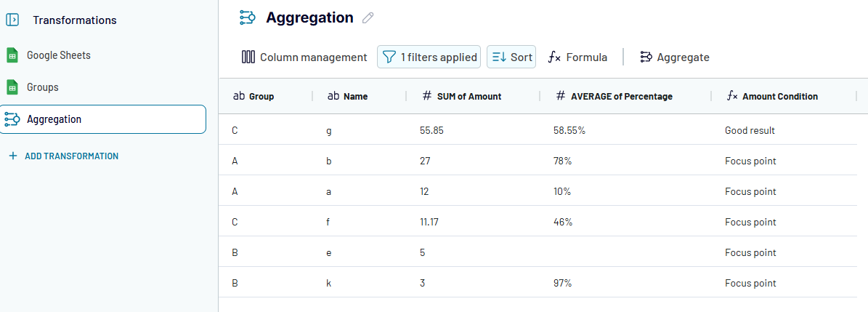Open Column management
868x312 pixels.
[304, 57]
